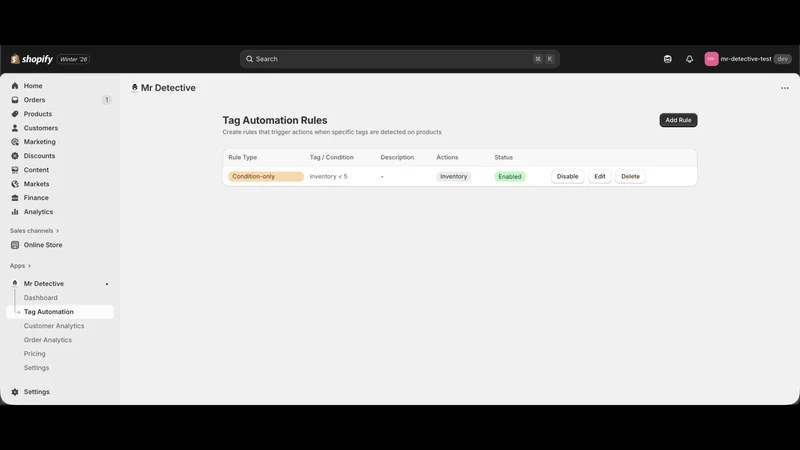Open the Settings gear icon
800x450 pixels.
(x=15, y=392)
